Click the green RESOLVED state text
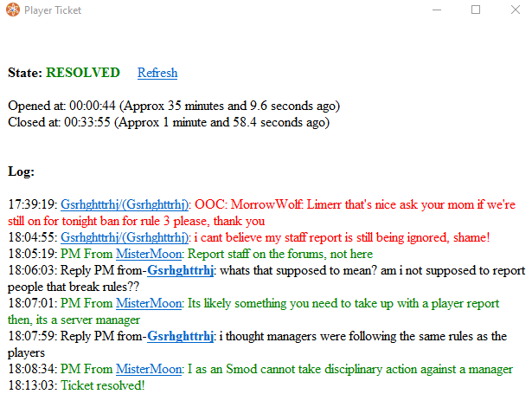 82,73
